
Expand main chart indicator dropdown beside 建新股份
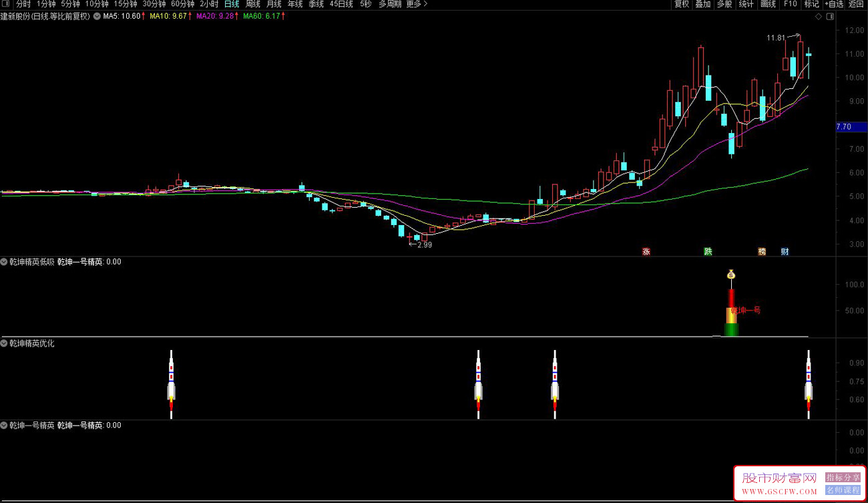(x=97, y=17)
